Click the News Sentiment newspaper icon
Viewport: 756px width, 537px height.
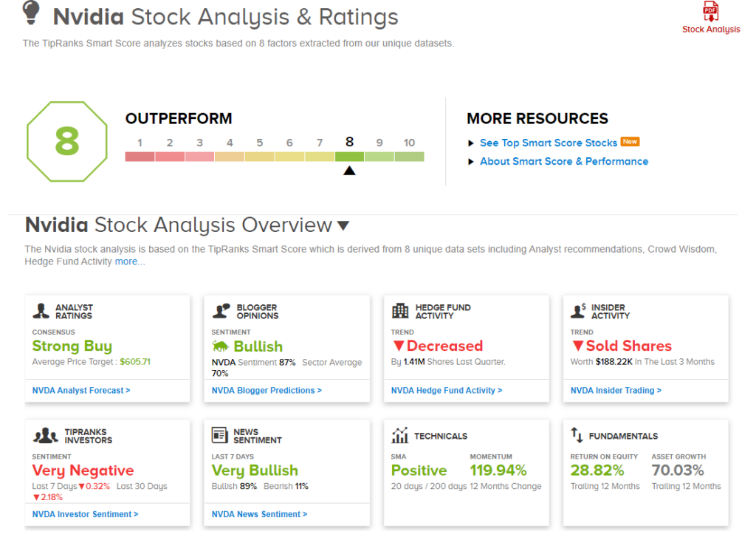click(219, 435)
